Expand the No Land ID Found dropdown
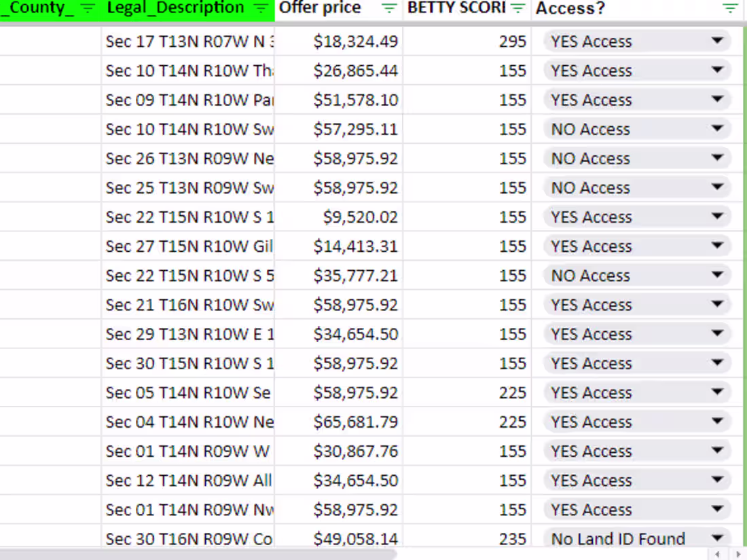This screenshot has width=747, height=560. (x=717, y=538)
